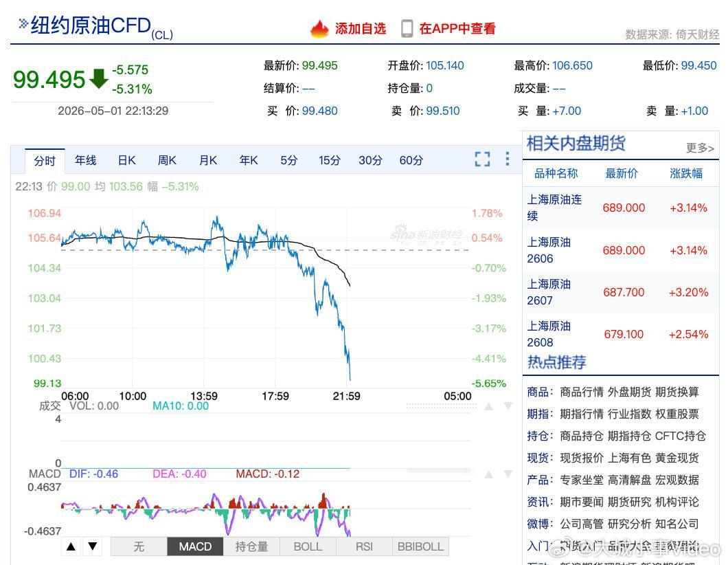This screenshot has height=565, width=728.
Task: Click the 品种名称 column header
Action: (556, 173)
